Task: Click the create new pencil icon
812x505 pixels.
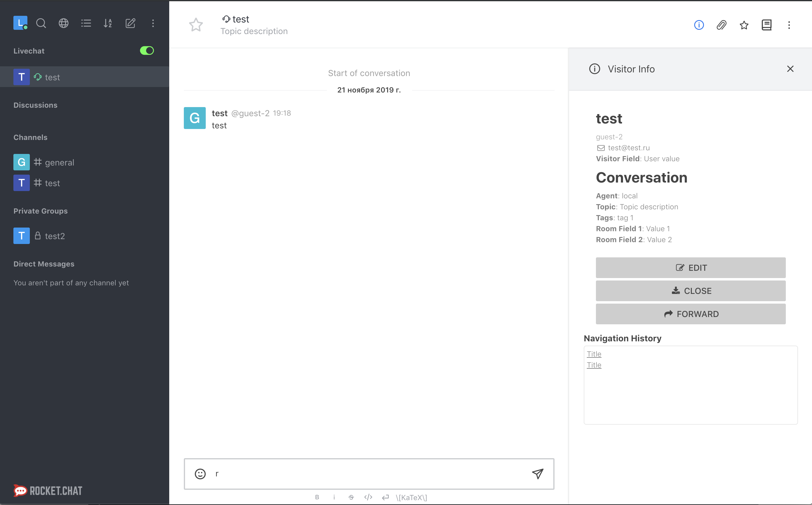Action: coord(130,23)
